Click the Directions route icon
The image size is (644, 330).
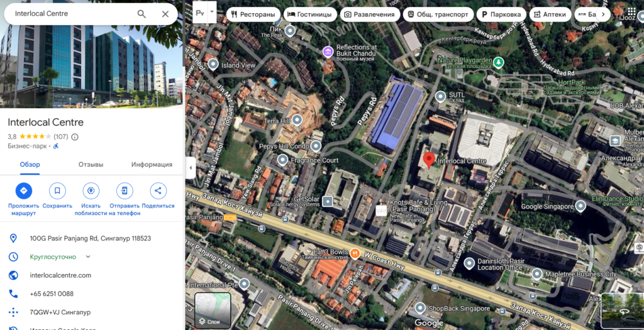(24, 191)
